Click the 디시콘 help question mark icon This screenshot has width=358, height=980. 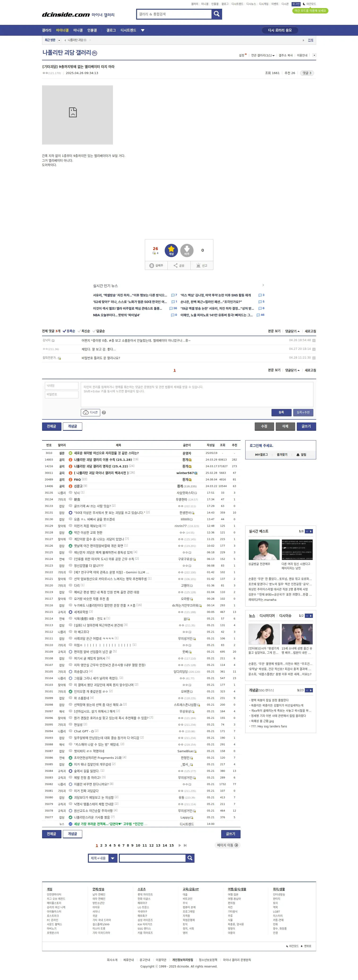104,412
